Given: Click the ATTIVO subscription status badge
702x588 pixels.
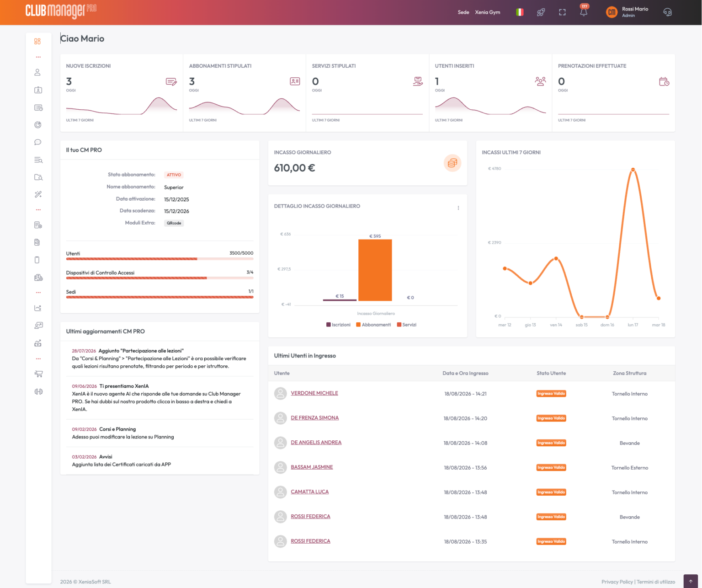Looking at the screenshot, I should tap(174, 175).
